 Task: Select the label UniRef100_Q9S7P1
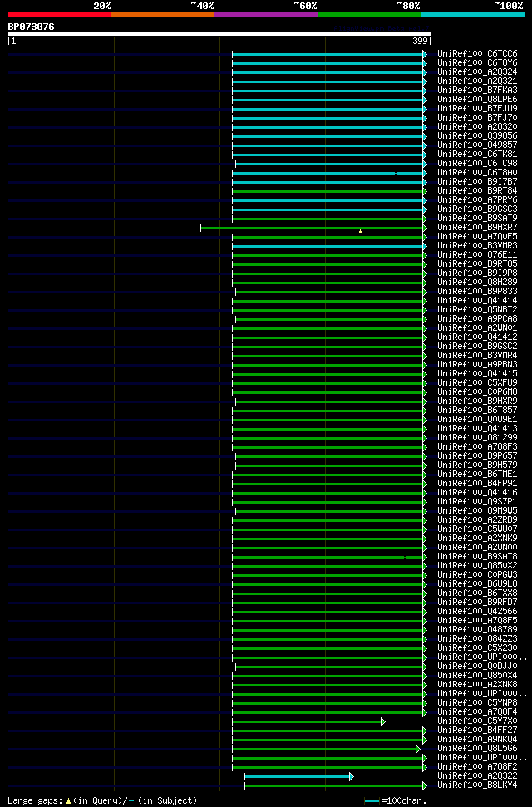tap(477, 502)
